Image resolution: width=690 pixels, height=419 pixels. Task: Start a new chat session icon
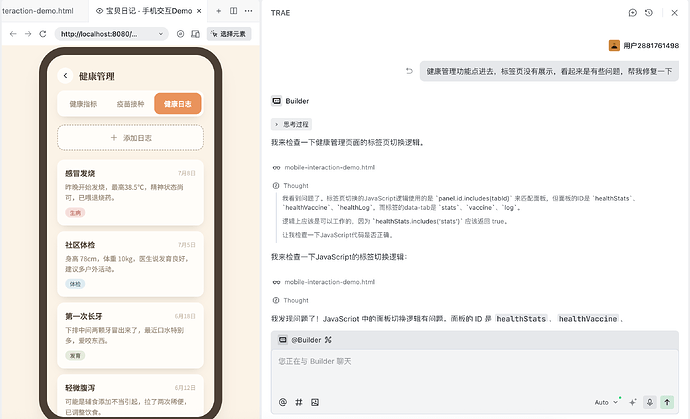(633, 13)
